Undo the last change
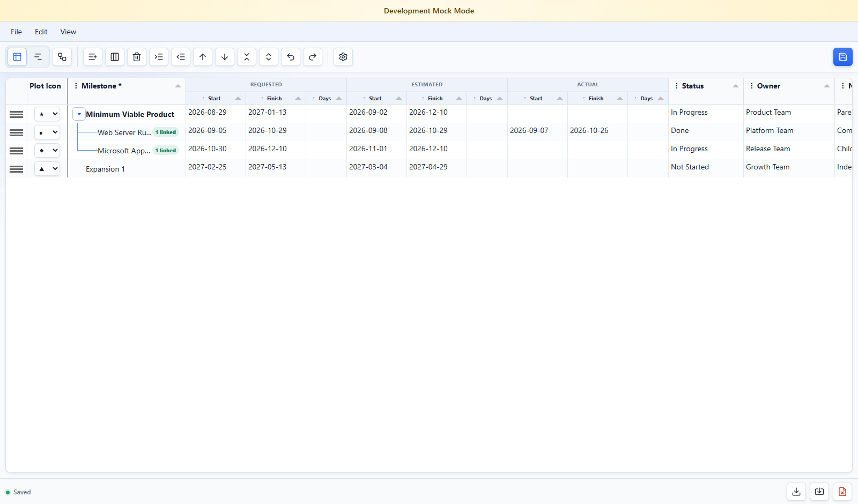858x504 pixels. point(291,57)
